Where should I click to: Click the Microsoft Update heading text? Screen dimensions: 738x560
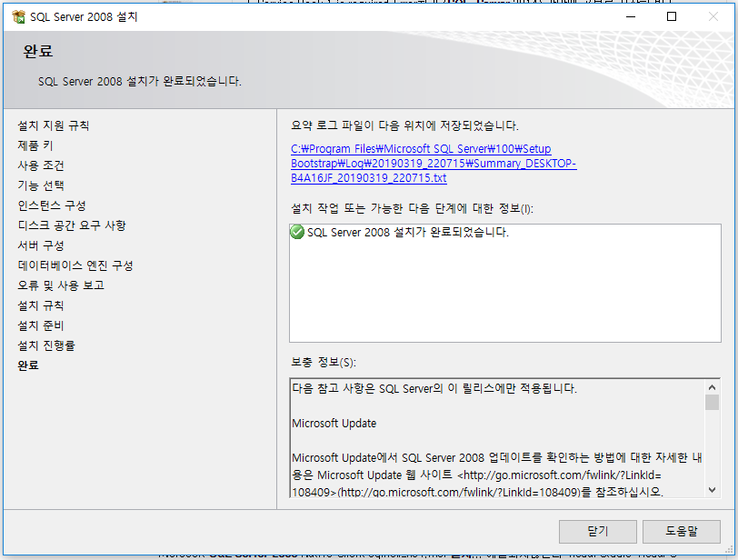click(334, 423)
